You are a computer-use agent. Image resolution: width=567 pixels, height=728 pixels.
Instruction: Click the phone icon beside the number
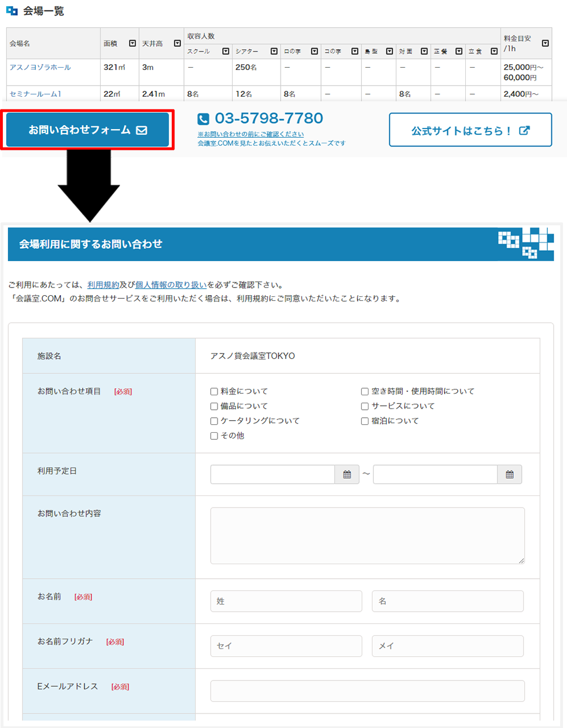[x=203, y=119]
